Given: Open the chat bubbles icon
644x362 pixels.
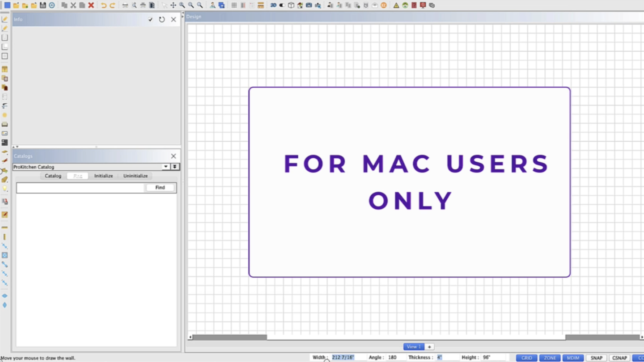Looking at the screenshot, I should (x=432, y=5).
